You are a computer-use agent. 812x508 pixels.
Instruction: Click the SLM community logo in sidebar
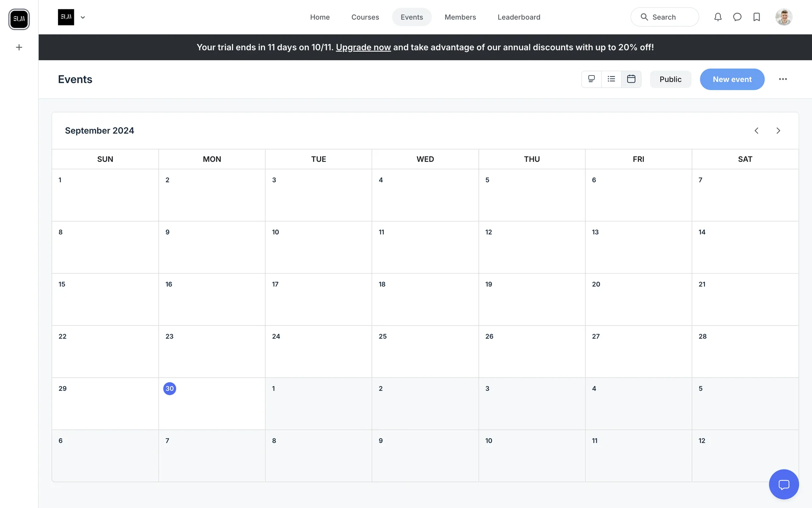pos(19,19)
